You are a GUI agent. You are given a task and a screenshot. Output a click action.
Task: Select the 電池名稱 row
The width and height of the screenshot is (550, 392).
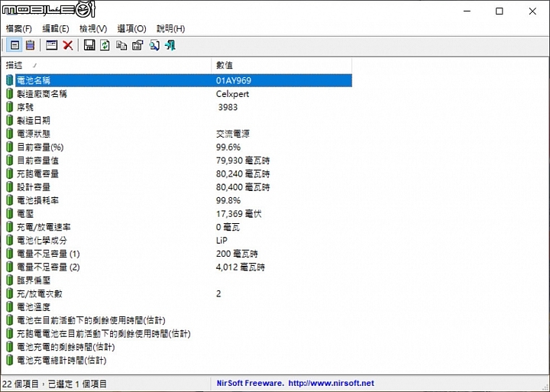click(x=179, y=80)
